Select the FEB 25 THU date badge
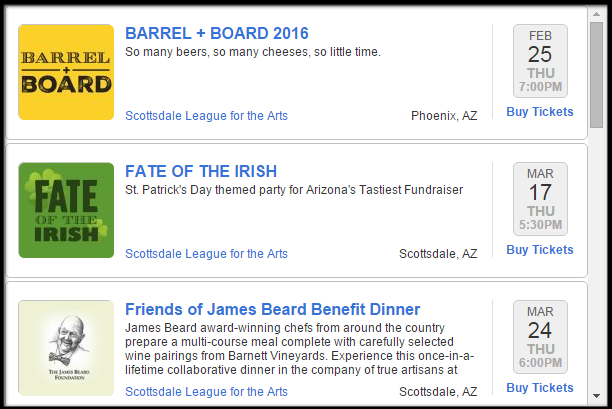This screenshot has height=409, width=612. [540, 61]
